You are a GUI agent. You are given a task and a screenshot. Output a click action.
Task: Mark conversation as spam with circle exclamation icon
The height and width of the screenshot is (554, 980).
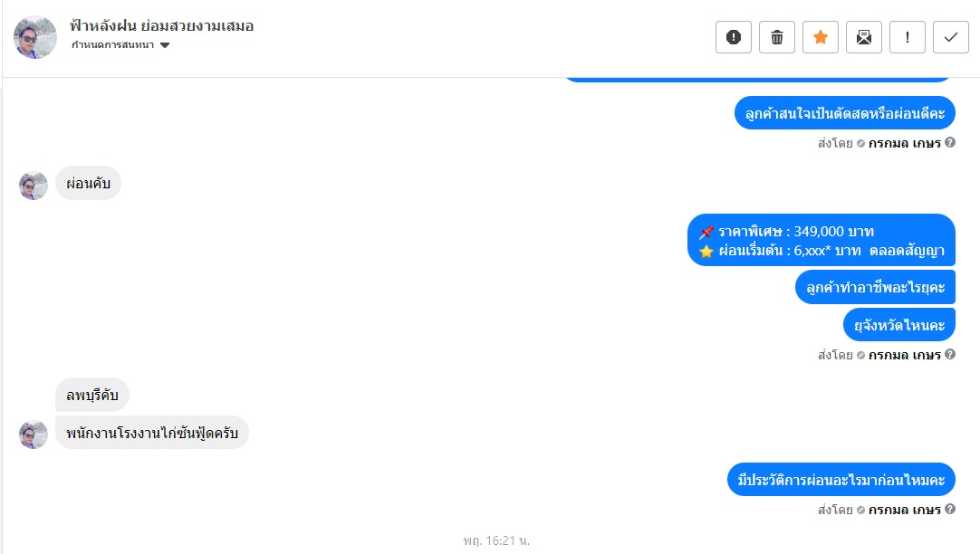(x=733, y=37)
